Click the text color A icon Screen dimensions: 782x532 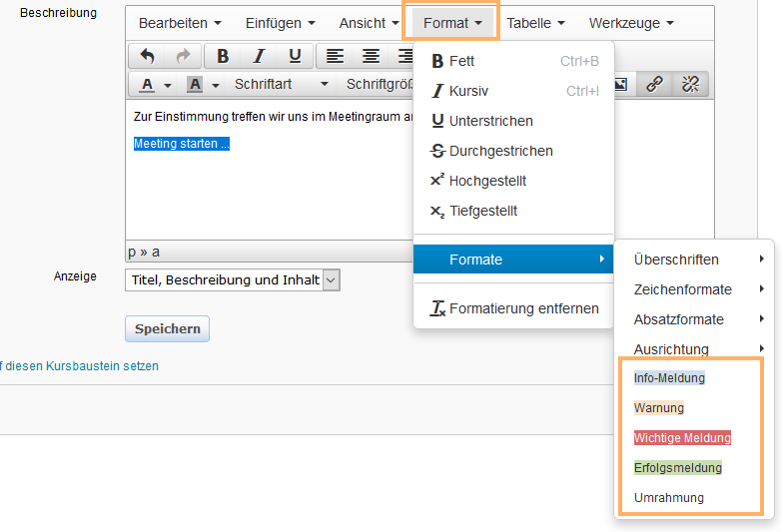point(147,85)
